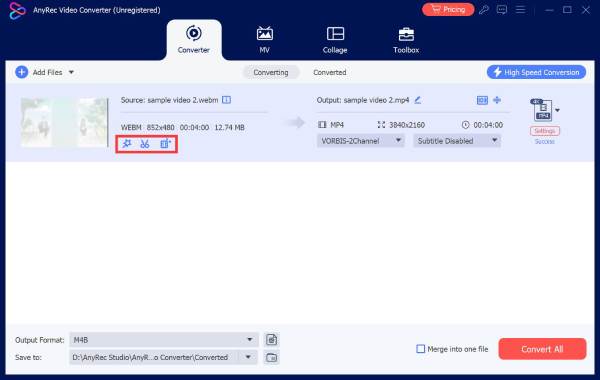Rename output file with pencil icon
The height and width of the screenshot is (380, 600).
pos(418,100)
